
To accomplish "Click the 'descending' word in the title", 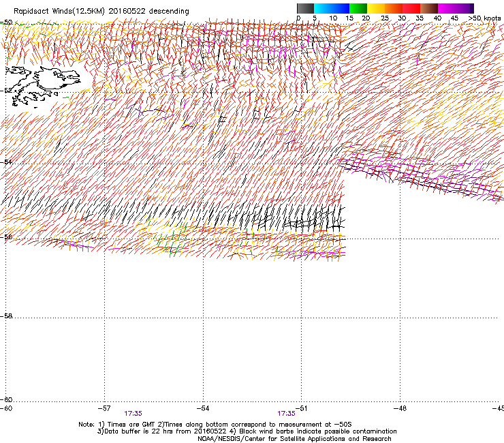I will (x=169, y=12).
